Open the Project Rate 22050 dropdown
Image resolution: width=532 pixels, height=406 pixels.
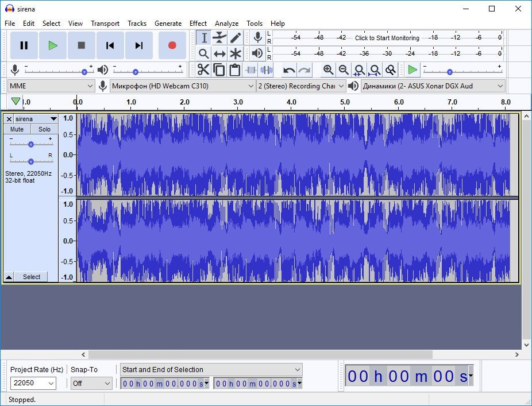point(33,383)
